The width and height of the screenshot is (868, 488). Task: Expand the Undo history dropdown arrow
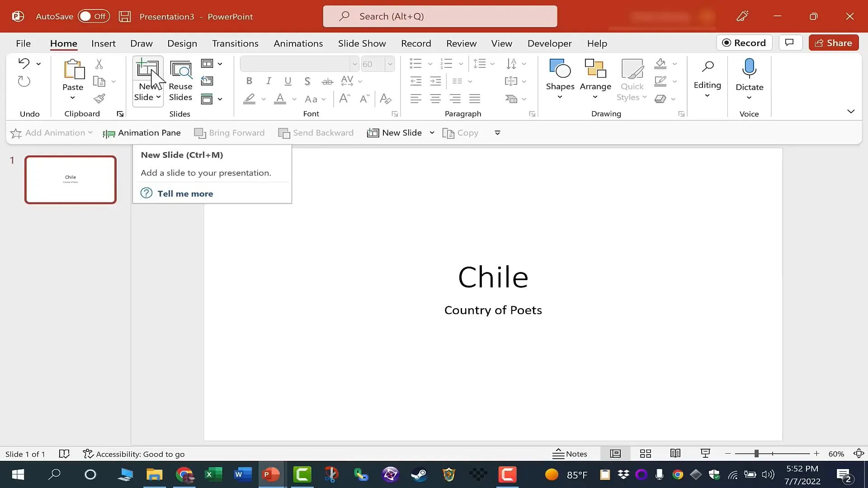coord(38,64)
